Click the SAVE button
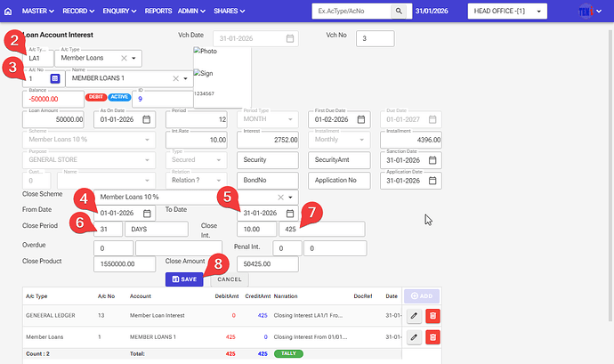This screenshot has width=614, height=364. 186,279
